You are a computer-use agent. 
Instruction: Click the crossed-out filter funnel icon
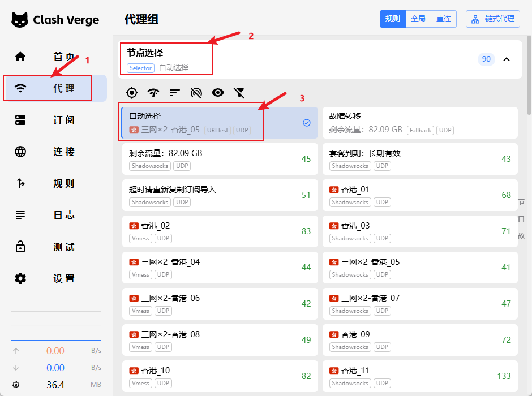[239, 93]
